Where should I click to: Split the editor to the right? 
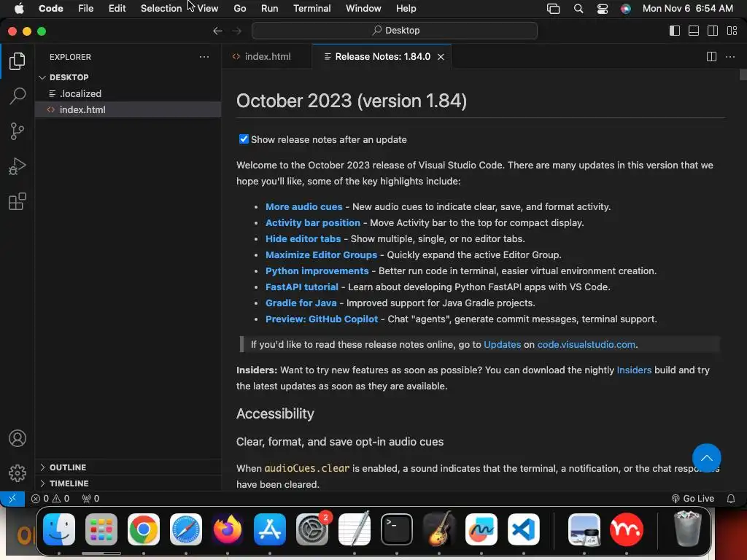click(x=711, y=57)
